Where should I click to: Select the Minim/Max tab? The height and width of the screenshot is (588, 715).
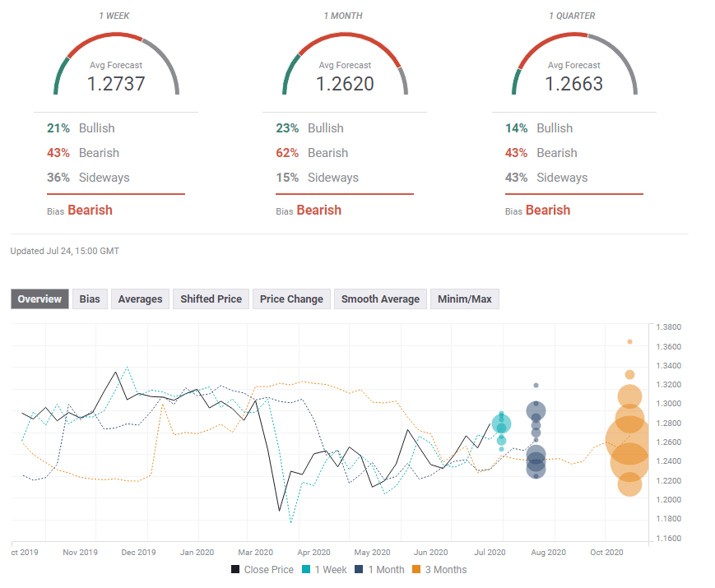coord(465,299)
